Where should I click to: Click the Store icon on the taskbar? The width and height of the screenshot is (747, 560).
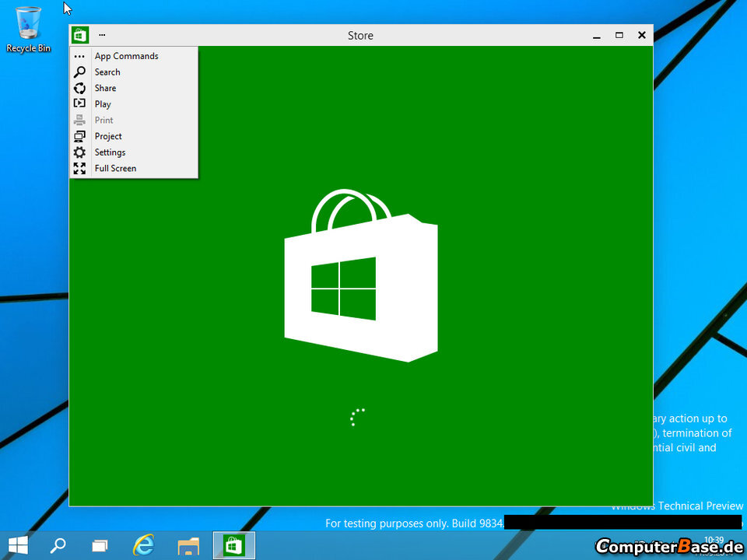[x=233, y=544]
